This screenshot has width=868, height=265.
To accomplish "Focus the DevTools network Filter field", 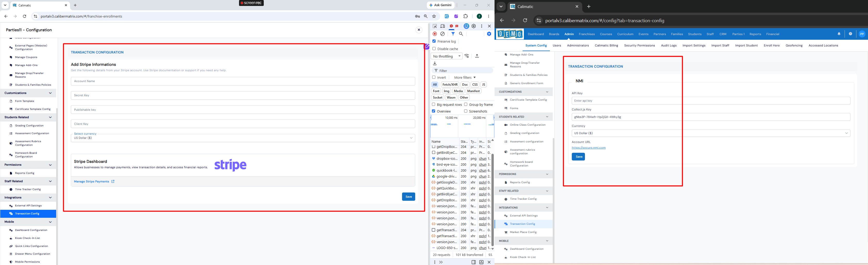I will pyautogui.click(x=462, y=70).
